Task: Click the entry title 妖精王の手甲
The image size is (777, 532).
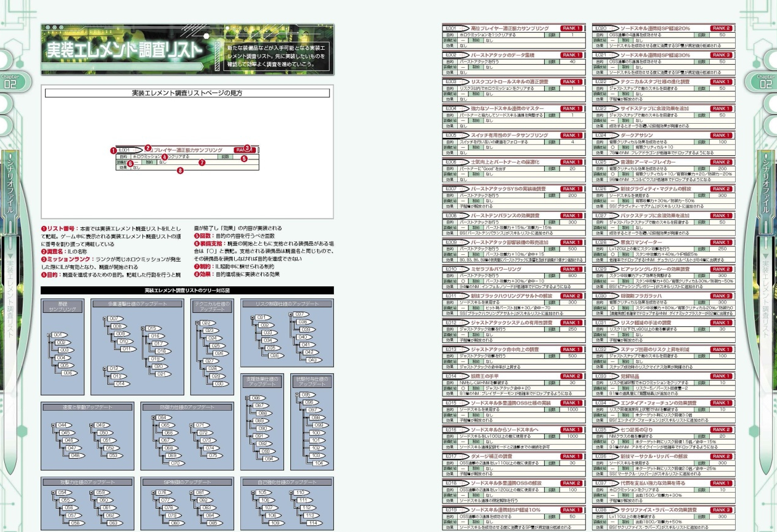Action: coord(486,376)
